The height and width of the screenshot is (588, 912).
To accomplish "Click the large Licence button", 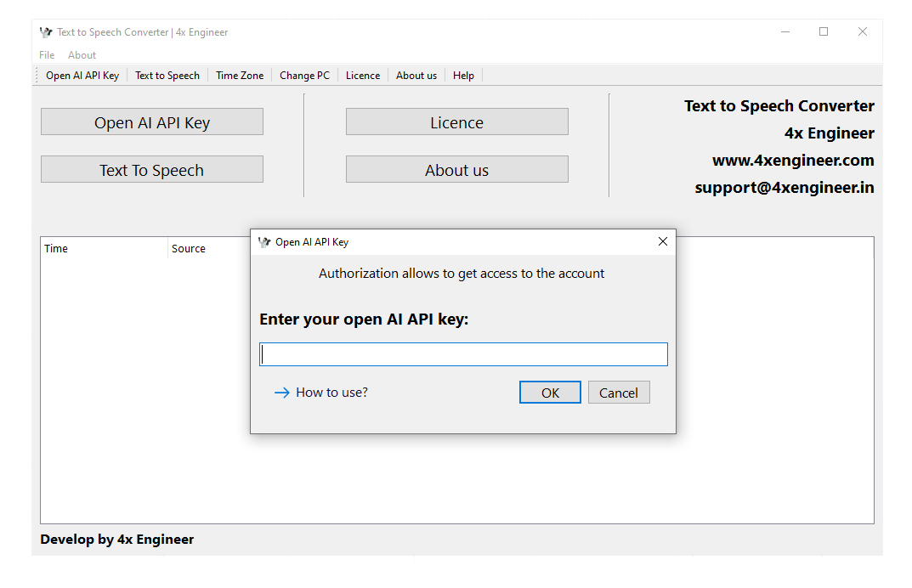I will [457, 122].
